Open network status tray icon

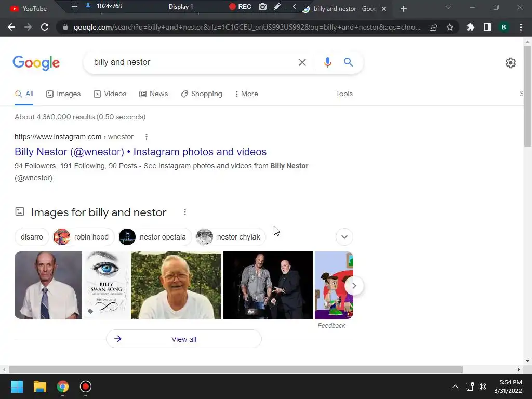point(469,387)
